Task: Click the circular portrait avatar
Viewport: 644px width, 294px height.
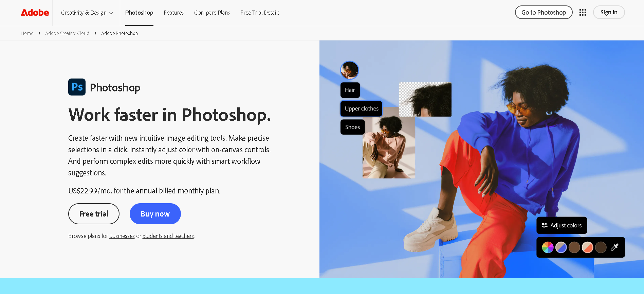Action: 349,70
